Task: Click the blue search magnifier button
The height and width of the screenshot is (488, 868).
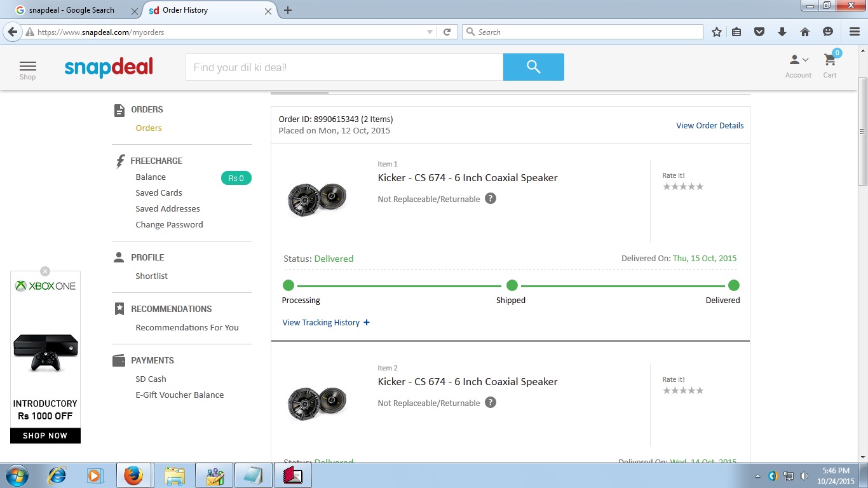Action: point(534,67)
